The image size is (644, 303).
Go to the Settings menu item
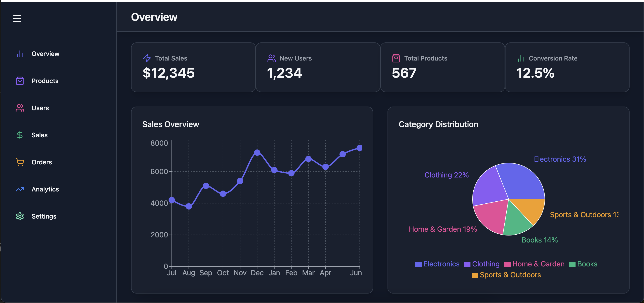44,216
